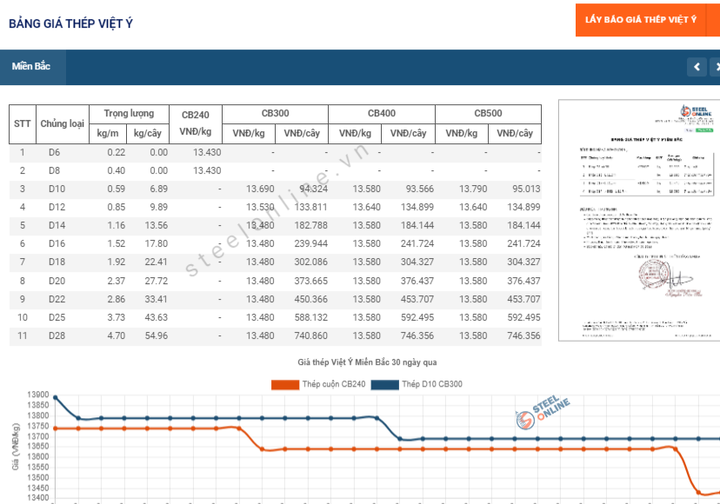720x504 pixels.
Task: Click the 13400 y-axis label
Action: [x=38, y=498]
